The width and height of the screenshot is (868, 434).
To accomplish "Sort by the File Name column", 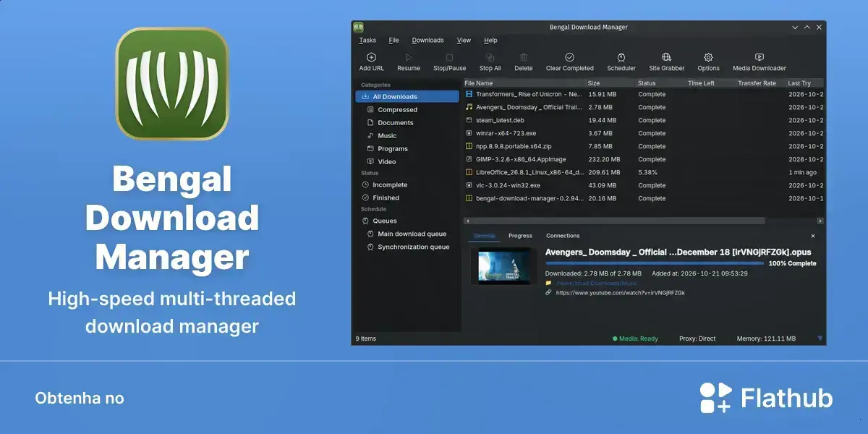I will [x=524, y=83].
